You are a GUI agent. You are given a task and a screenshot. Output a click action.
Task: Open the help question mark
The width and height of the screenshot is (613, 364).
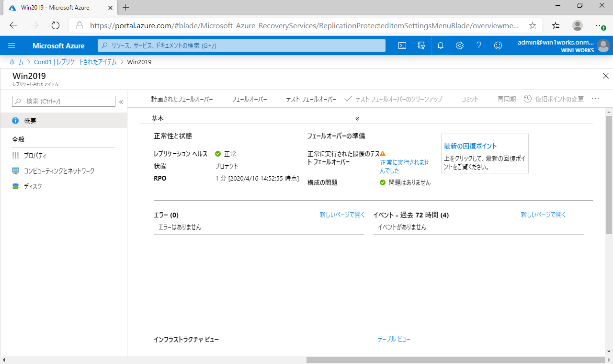tap(479, 45)
